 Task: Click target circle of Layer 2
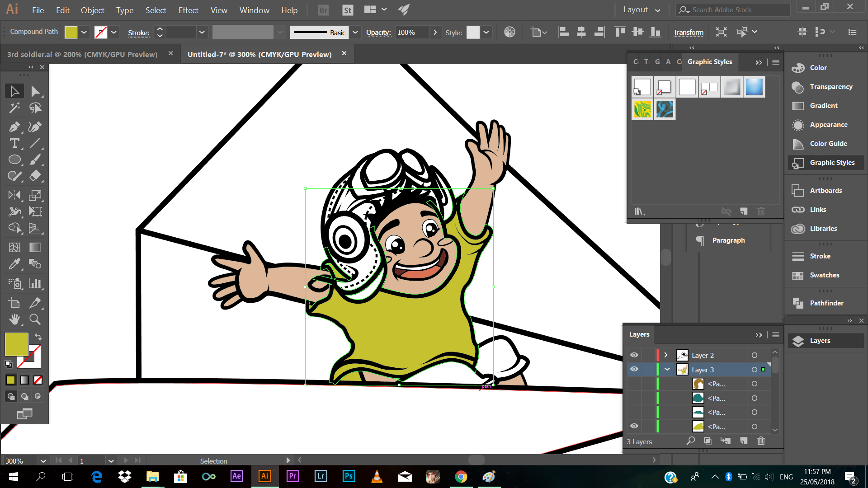point(754,355)
